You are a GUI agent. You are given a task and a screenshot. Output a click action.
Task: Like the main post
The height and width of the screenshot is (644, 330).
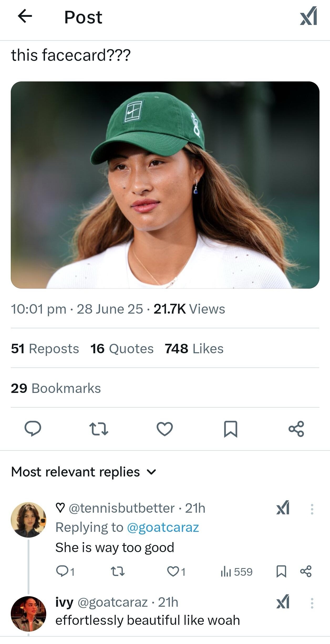click(165, 429)
